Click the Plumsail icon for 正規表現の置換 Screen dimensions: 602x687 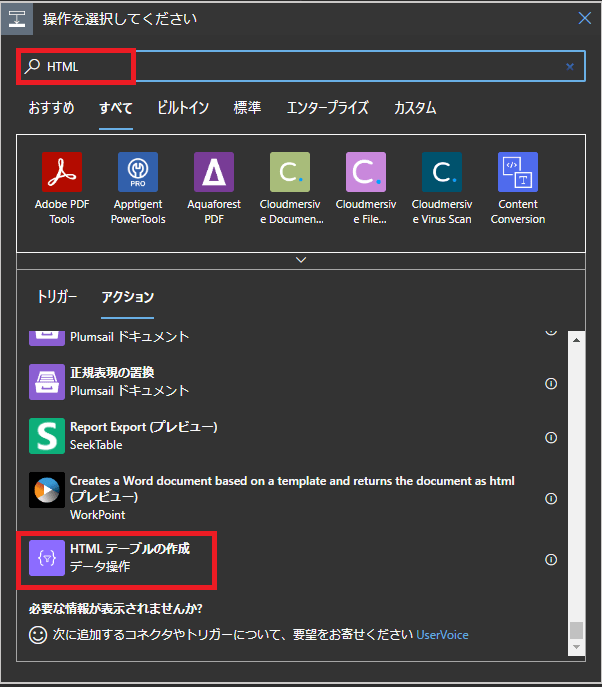pyautogui.click(x=47, y=382)
